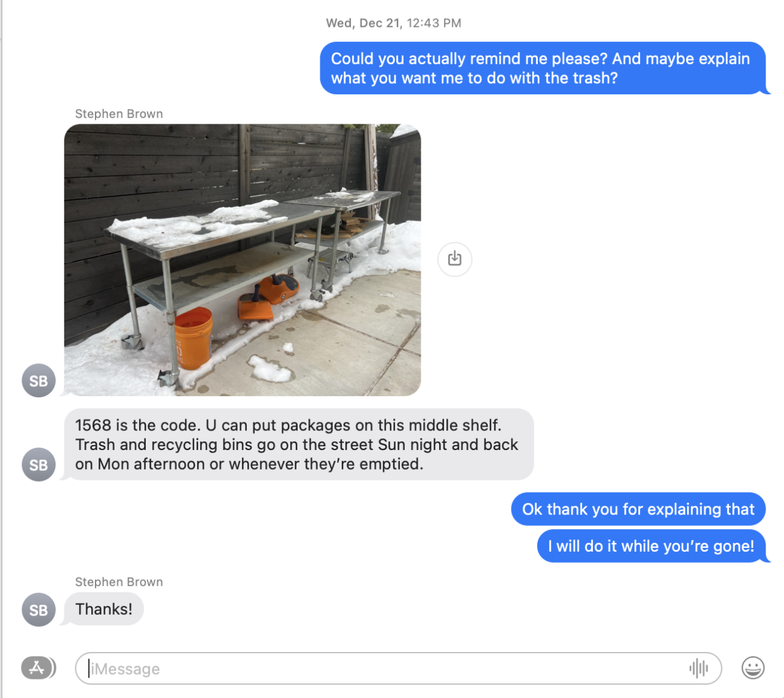Click the SB avatar next to Thanks!
Screen dimensions: 784x698
[x=39, y=610]
